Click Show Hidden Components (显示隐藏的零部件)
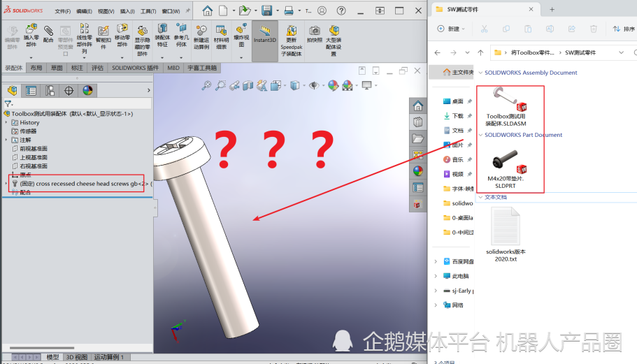The image size is (637, 364). tap(142, 41)
